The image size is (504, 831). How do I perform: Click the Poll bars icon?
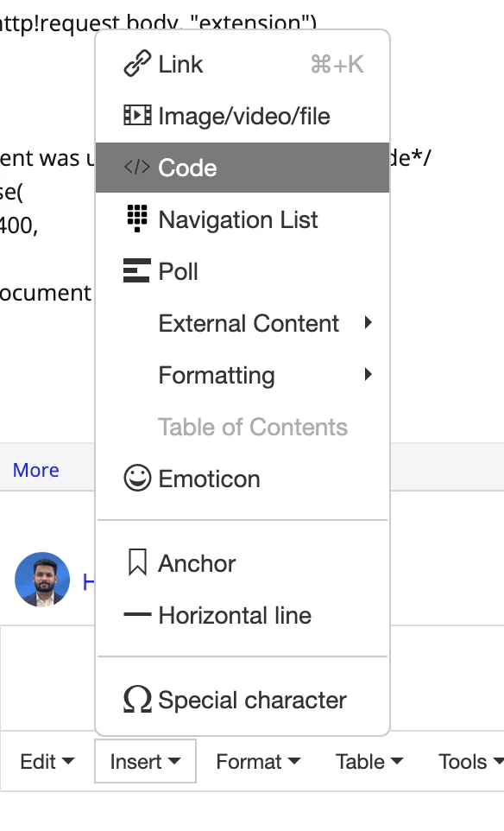pyautogui.click(x=136, y=270)
